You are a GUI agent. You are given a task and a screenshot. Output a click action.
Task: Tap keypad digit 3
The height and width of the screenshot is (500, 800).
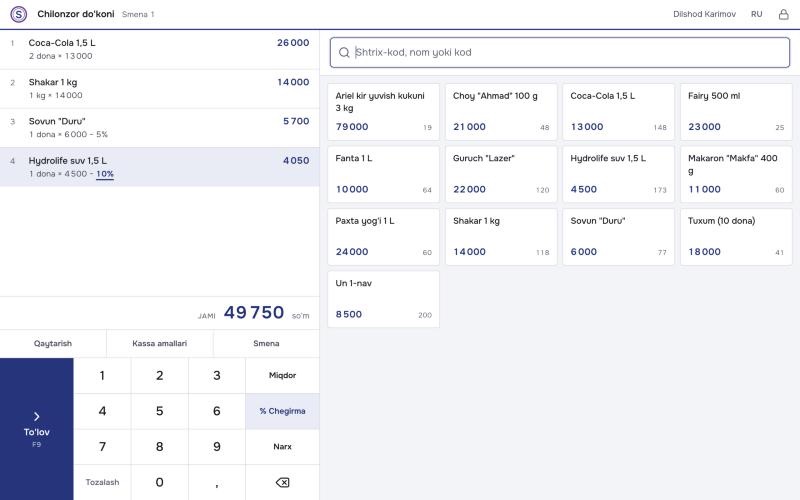pyautogui.click(x=217, y=376)
